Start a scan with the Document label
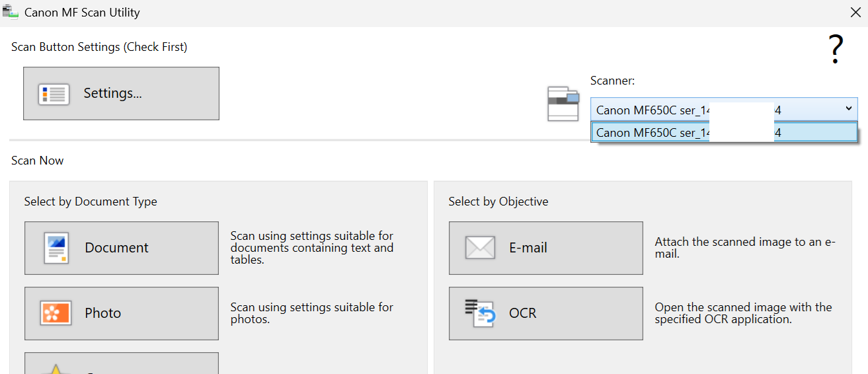 (x=116, y=248)
